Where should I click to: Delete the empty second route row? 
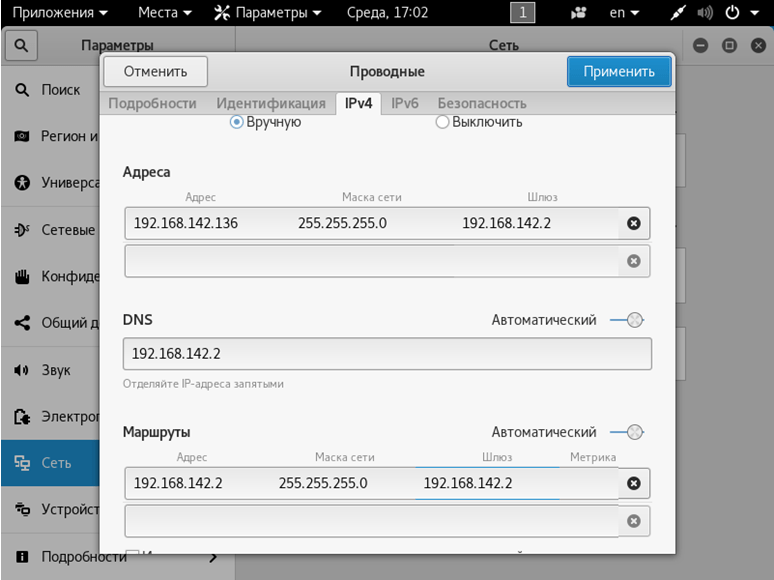(x=634, y=521)
